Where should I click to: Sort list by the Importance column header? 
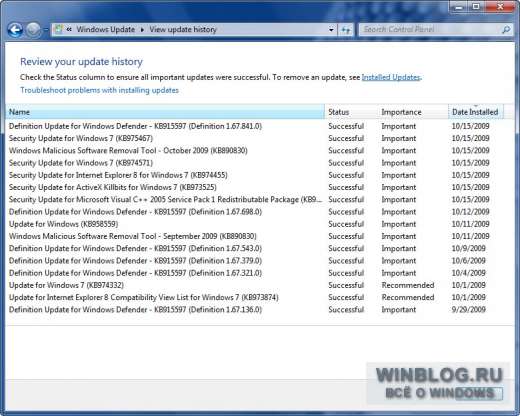coord(413,112)
